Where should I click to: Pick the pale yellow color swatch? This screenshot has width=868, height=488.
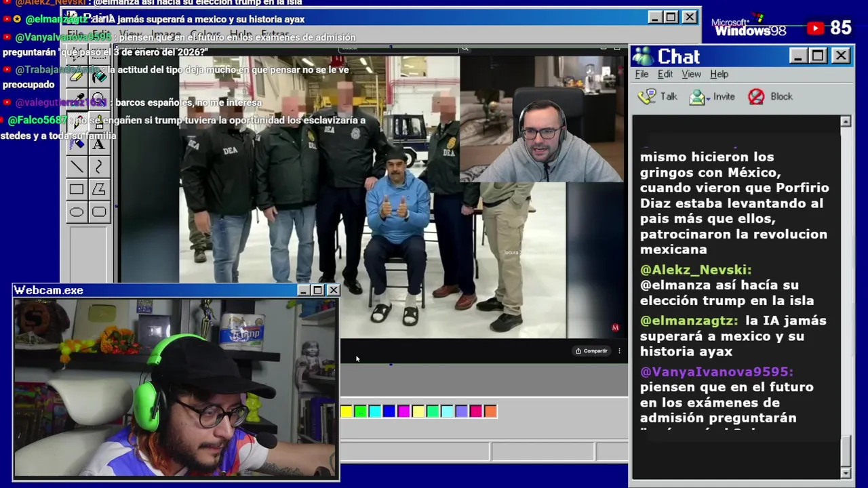pyautogui.click(x=418, y=411)
